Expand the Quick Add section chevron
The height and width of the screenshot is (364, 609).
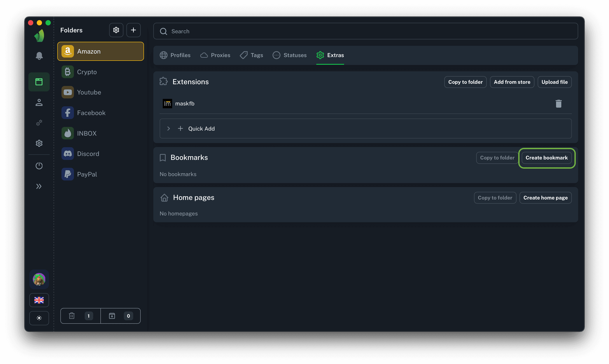168,129
